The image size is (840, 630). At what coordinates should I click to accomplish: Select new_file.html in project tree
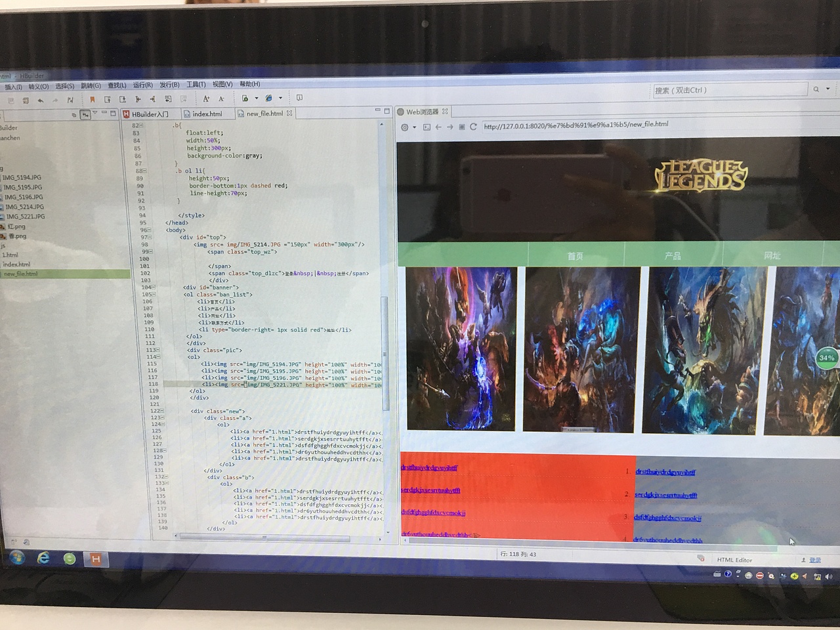pos(20,274)
